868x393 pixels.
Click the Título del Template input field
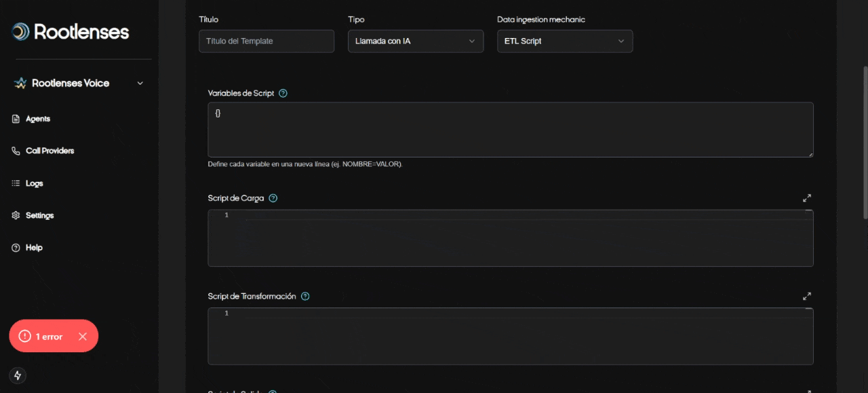tap(267, 41)
